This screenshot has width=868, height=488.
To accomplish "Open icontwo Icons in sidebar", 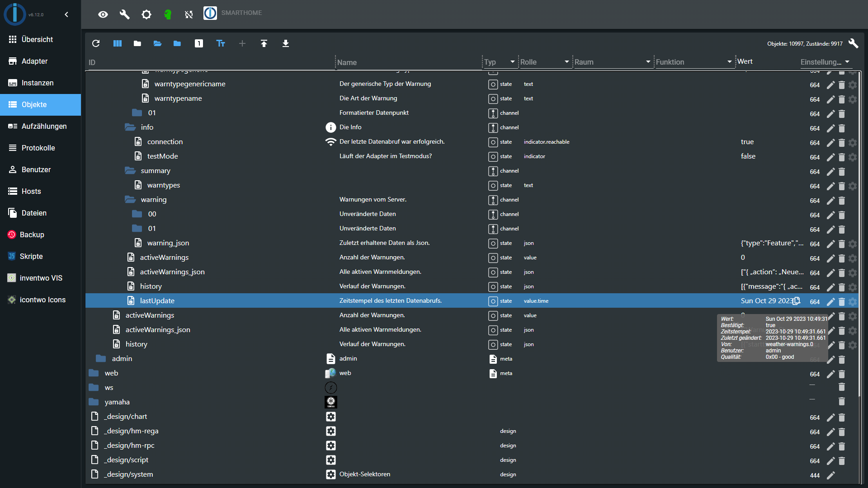I will point(41,300).
